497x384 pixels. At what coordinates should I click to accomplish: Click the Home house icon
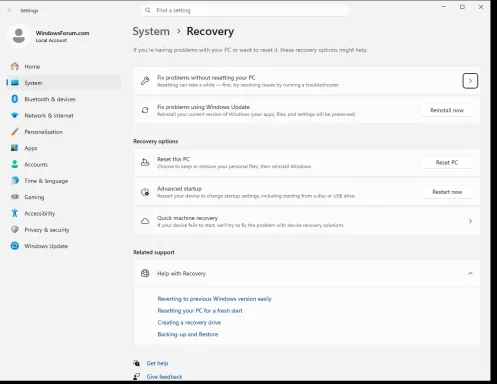15,66
